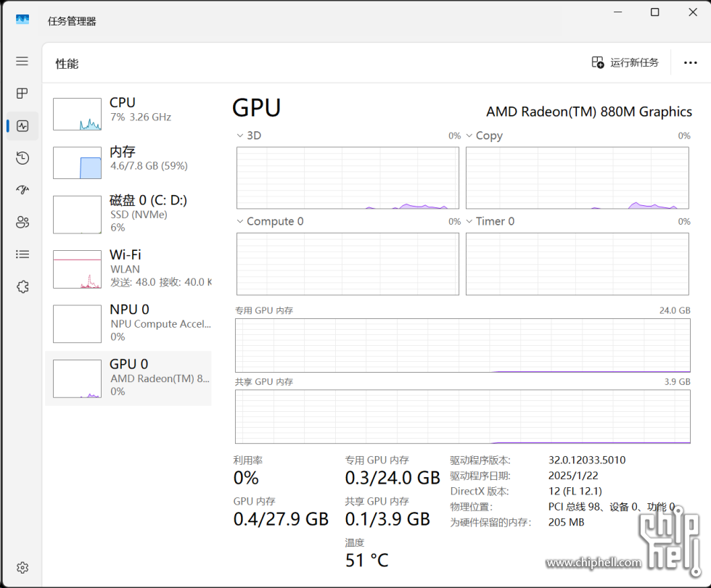
Task: Click the 共享 GPU 内存 graph
Action: (463, 416)
